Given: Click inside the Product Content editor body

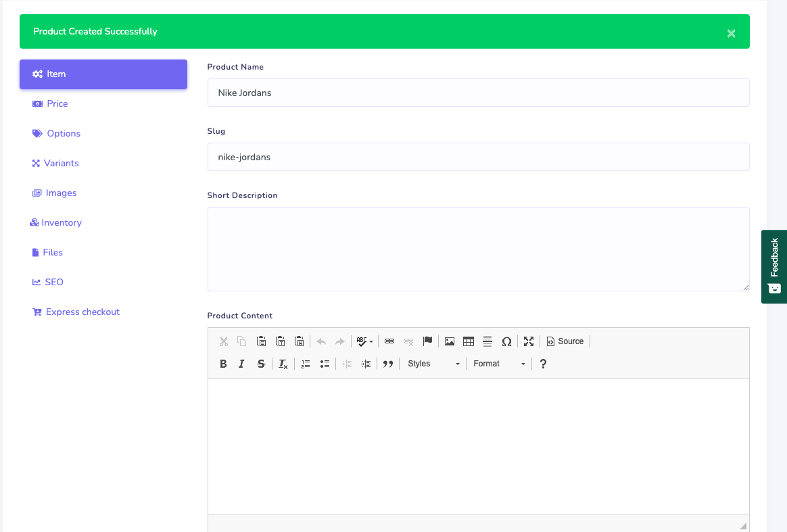Looking at the screenshot, I should [x=478, y=445].
